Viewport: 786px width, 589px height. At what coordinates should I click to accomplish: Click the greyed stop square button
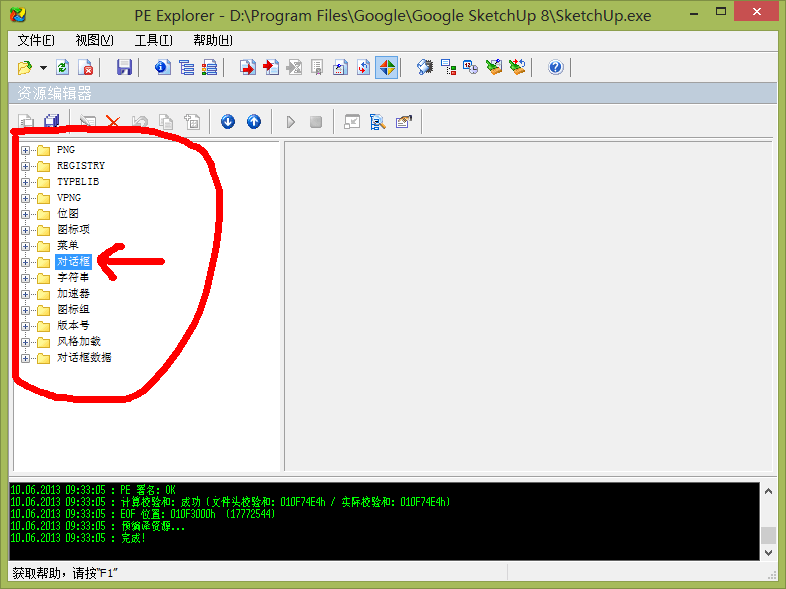click(x=316, y=122)
